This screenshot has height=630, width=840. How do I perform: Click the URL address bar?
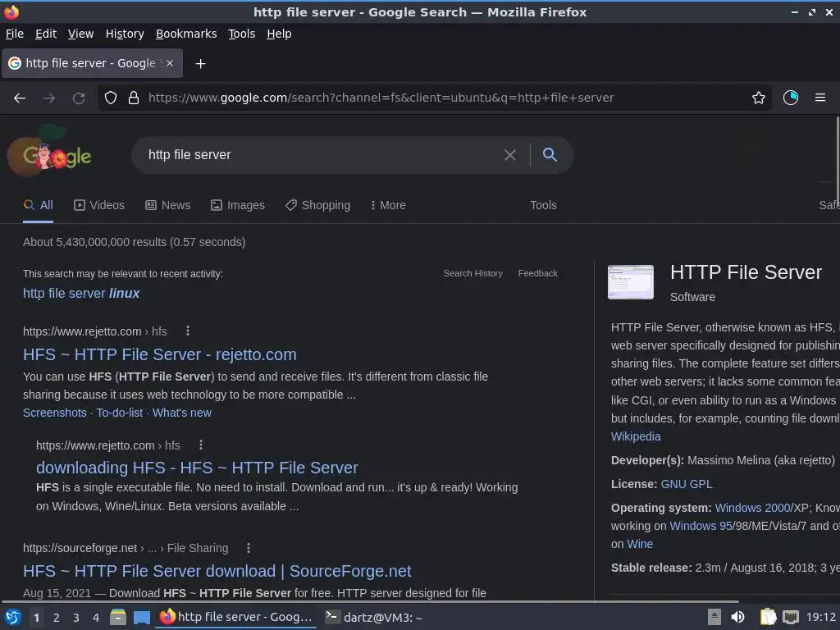click(434, 98)
